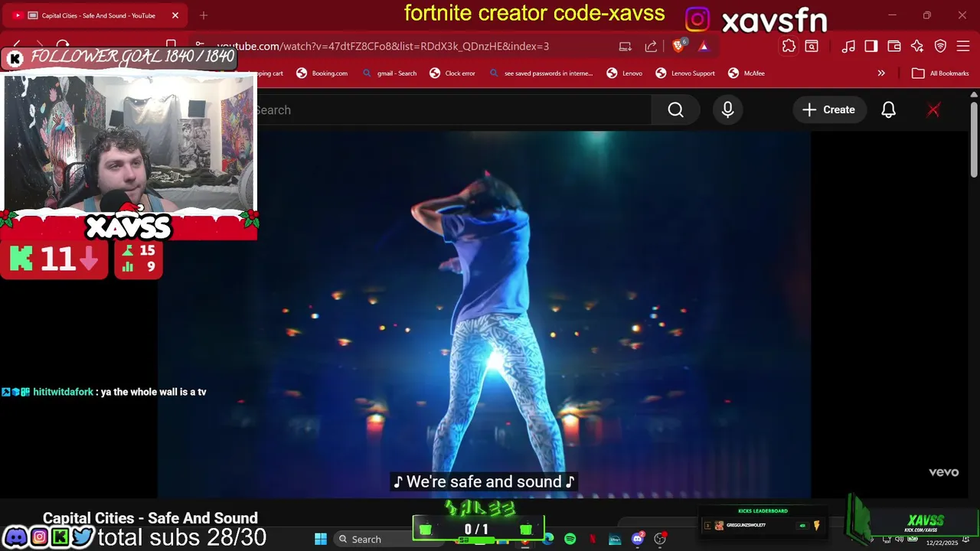The height and width of the screenshot is (551, 980).
Task: Open the Windows Start menu
Action: [321, 539]
